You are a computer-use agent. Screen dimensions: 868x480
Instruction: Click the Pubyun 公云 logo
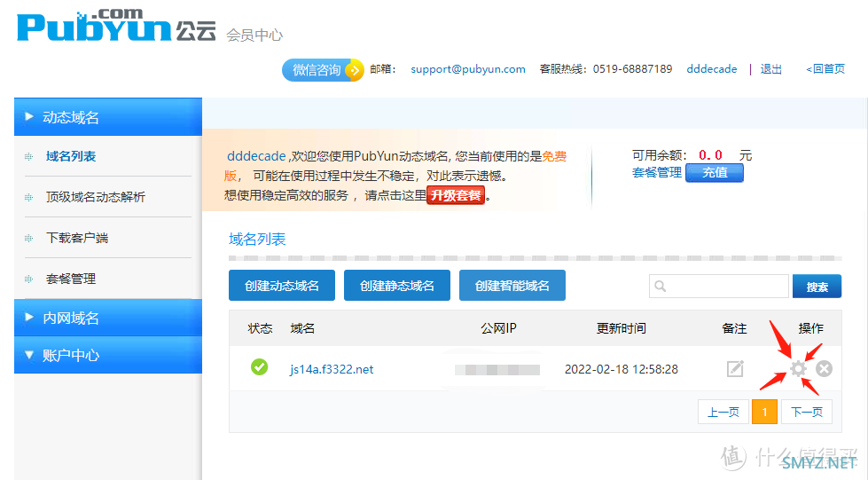pyautogui.click(x=116, y=25)
